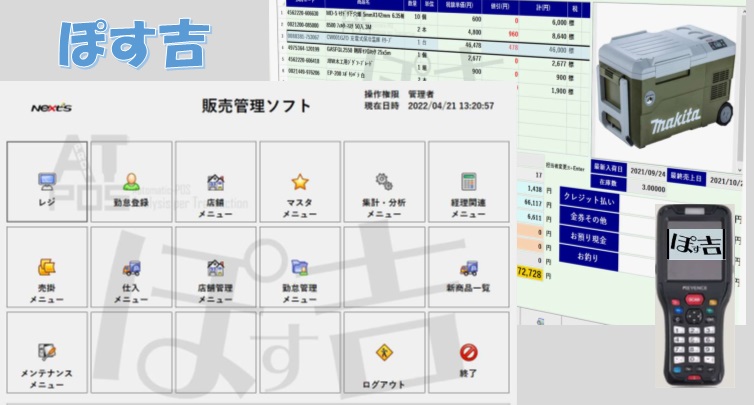Open 勤怠登録 attendance registration

131,182
